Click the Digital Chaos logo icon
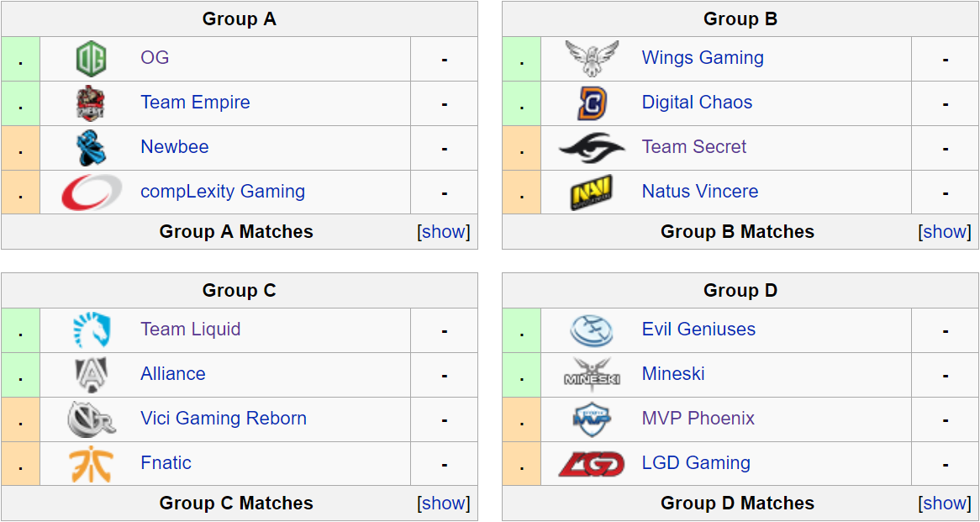The width and height of the screenshot is (980, 522). click(x=592, y=103)
